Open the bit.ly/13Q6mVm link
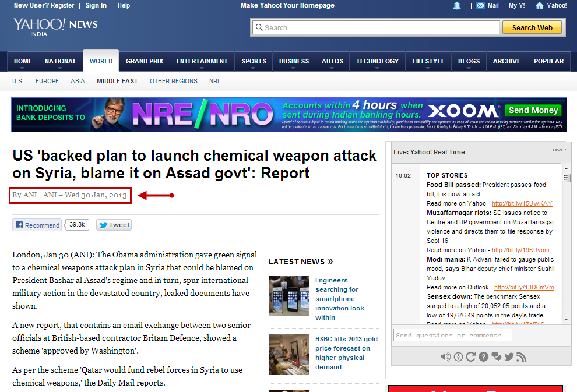Image resolution: width=577 pixels, height=392 pixels. tap(524, 287)
